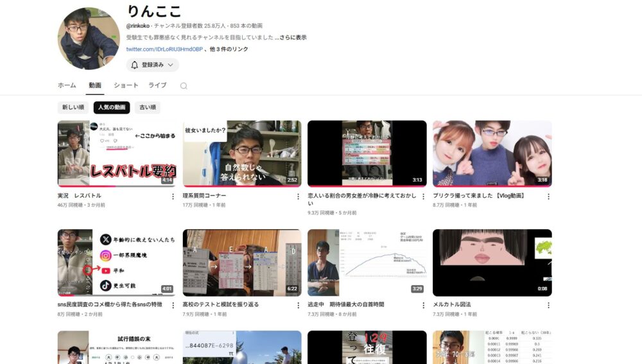The image size is (642, 364).
Task: Click the 7.9万 回視聴・1 年前 stats
Action: point(205,315)
